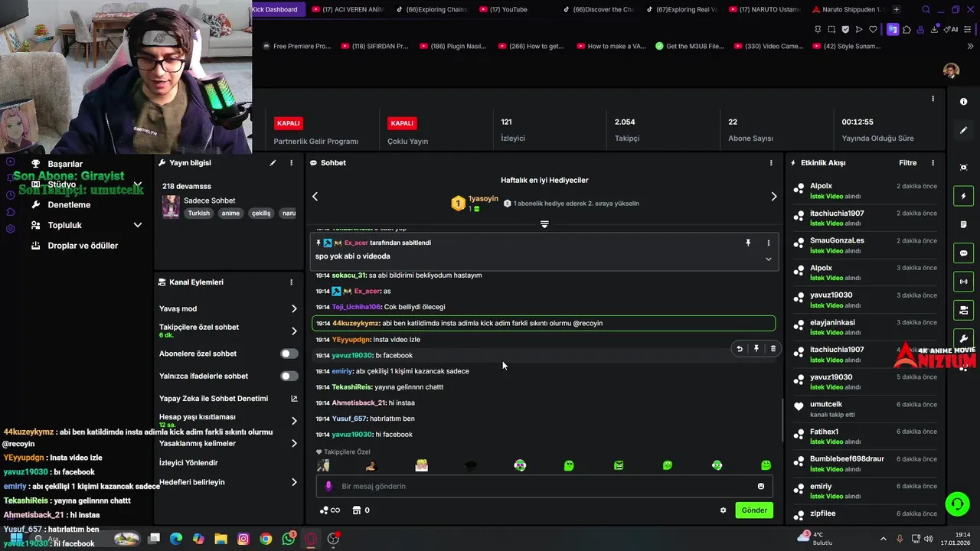980x551 pixels.
Task: Open Takipçilere özel sohbet options arrow
Action: pos(294,331)
